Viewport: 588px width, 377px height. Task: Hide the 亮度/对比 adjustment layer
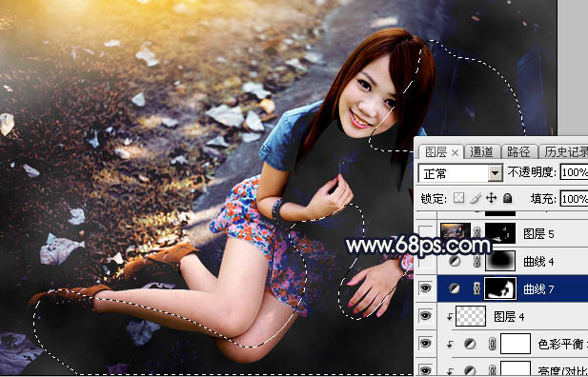click(425, 370)
